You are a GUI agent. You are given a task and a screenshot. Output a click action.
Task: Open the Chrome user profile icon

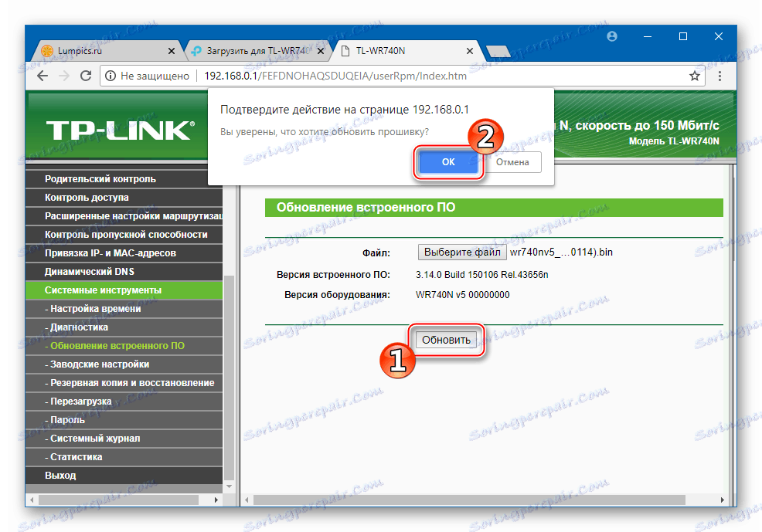(x=612, y=36)
